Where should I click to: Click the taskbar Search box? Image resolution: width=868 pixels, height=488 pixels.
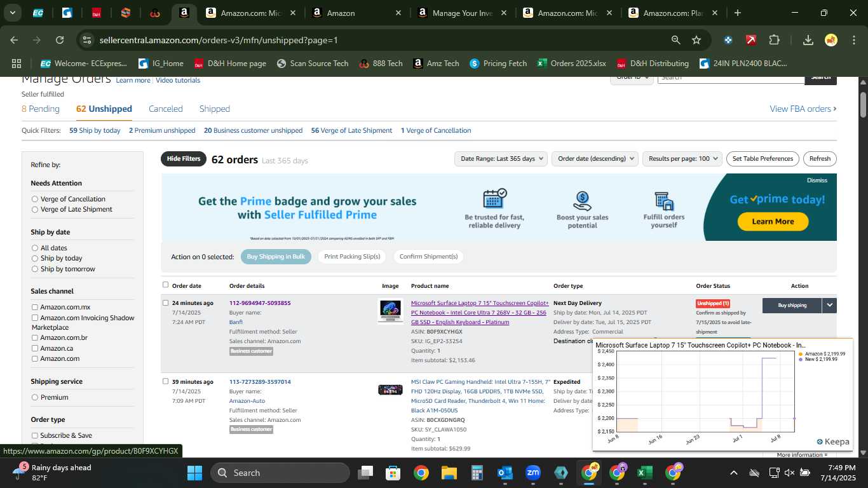280,473
